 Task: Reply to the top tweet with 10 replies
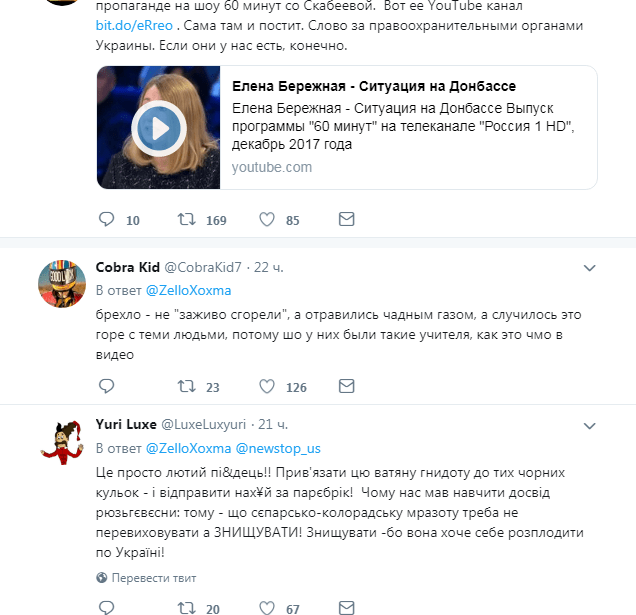(x=108, y=220)
